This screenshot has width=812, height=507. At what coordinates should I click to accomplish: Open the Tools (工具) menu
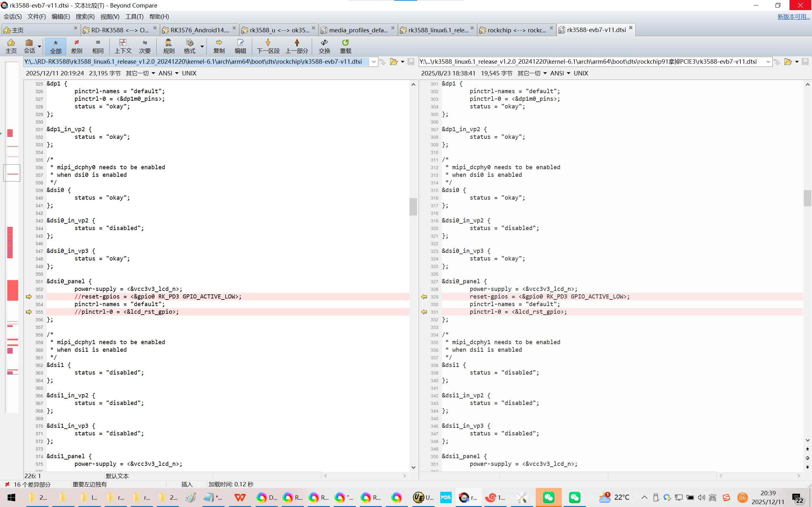tap(134, 16)
